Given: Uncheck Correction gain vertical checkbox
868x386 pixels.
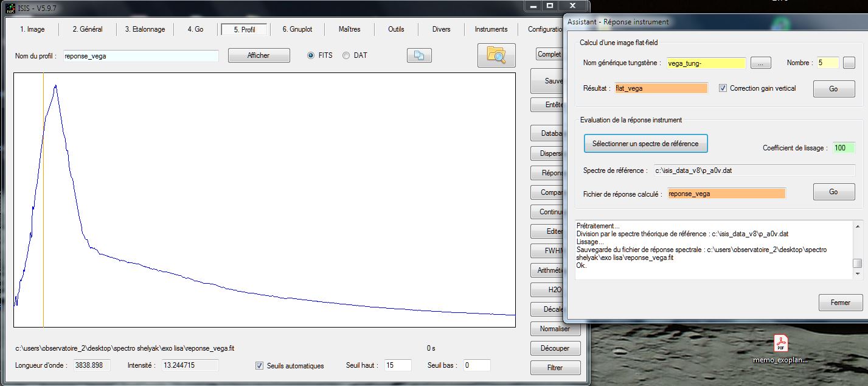Looking at the screenshot, I should (x=723, y=88).
